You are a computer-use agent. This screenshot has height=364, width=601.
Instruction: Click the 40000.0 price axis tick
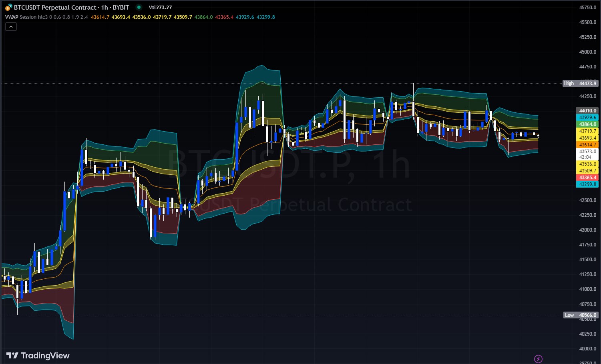pos(588,349)
